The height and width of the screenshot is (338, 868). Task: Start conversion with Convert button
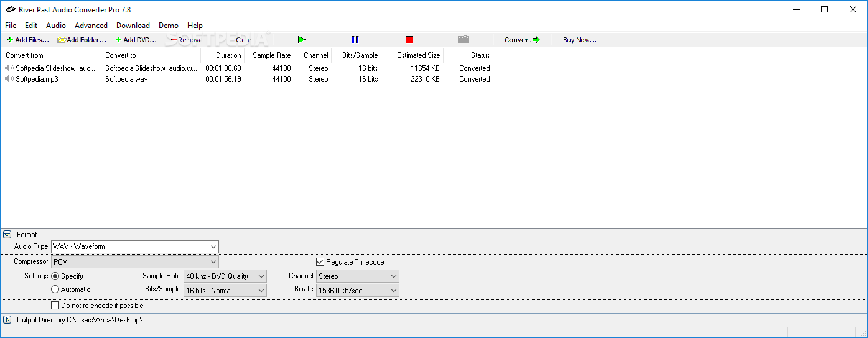pyautogui.click(x=522, y=40)
